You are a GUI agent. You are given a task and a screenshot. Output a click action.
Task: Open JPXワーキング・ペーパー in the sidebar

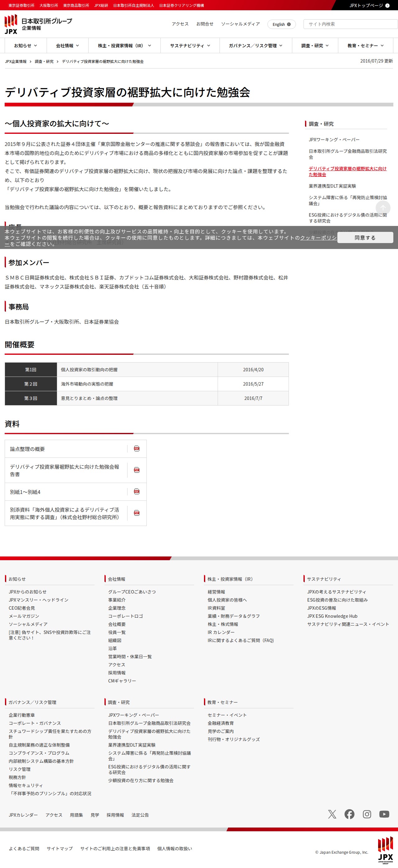point(334,139)
